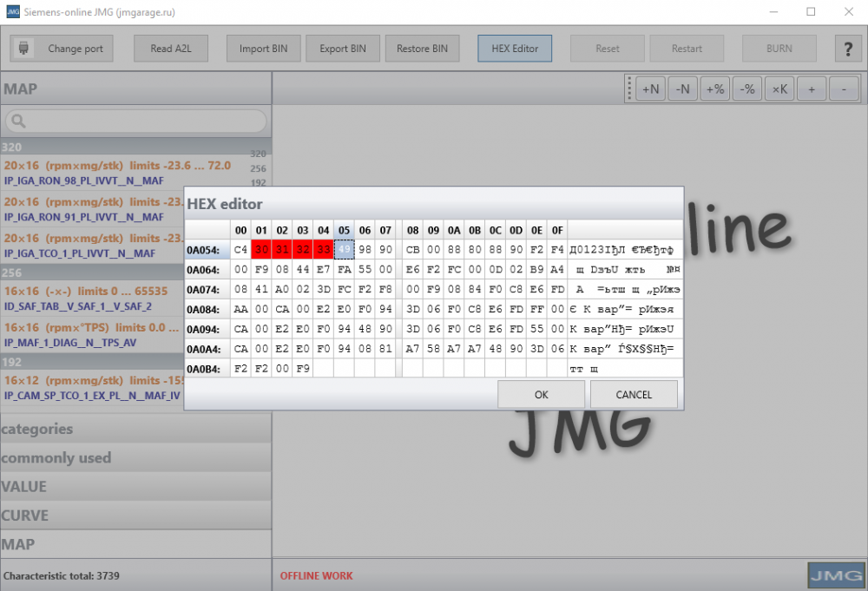The image size is (868, 591).
Task: Expand the commonly used section
Action: tap(135, 457)
